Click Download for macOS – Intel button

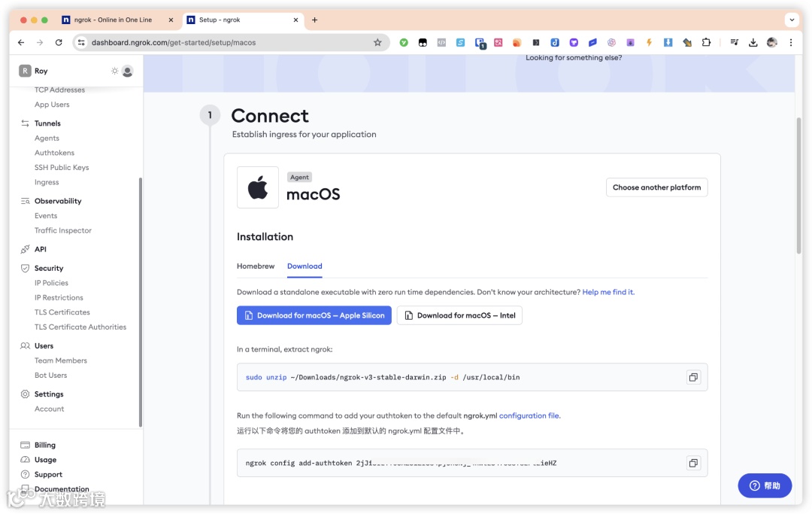(459, 315)
